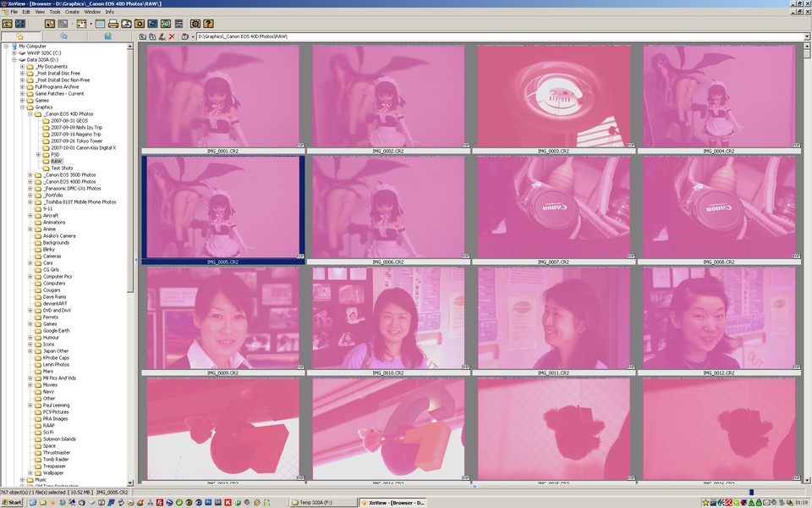Open the Create menu
The height and width of the screenshot is (508, 812).
coord(72,12)
